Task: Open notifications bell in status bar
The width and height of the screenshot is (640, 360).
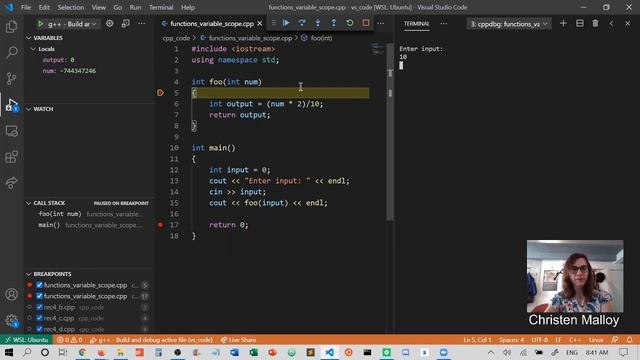Action: point(629,340)
